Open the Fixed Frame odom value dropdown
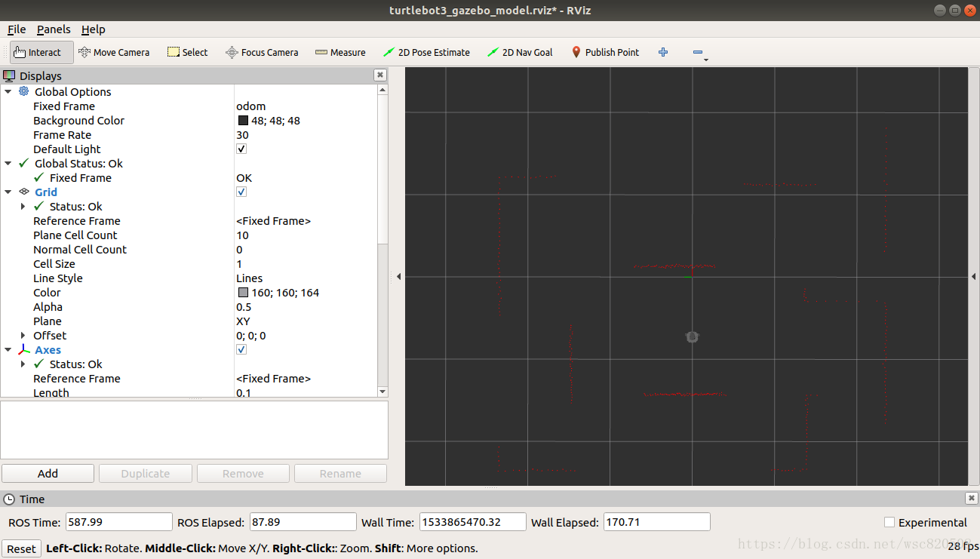This screenshot has width=980, height=559. point(305,106)
